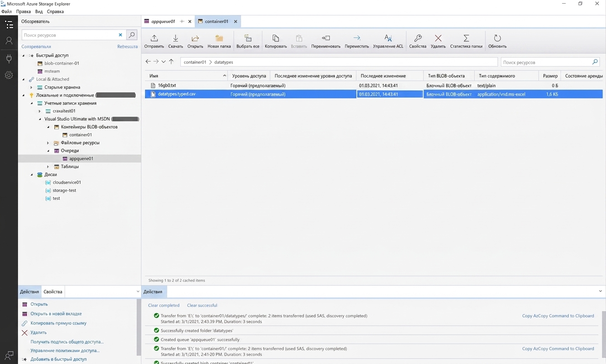Open the feedback icon at sidebar bottom
The width and height of the screenshot is (606, 364).
click(9, 355)
